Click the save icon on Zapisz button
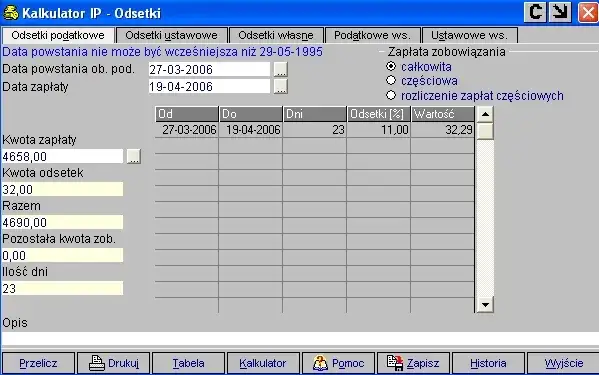 [395, 363]
